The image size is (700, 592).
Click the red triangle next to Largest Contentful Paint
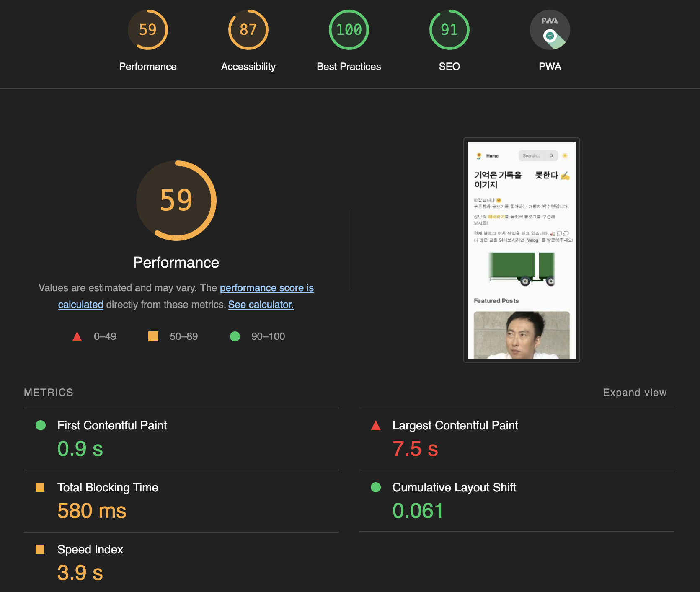coord(376,426)
